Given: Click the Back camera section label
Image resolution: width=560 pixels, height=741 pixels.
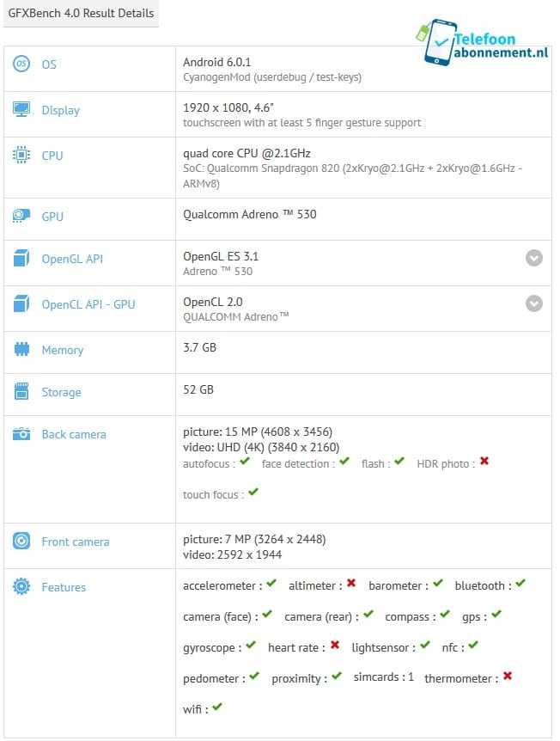Looking at the screenshot, I should coord(74,434).
